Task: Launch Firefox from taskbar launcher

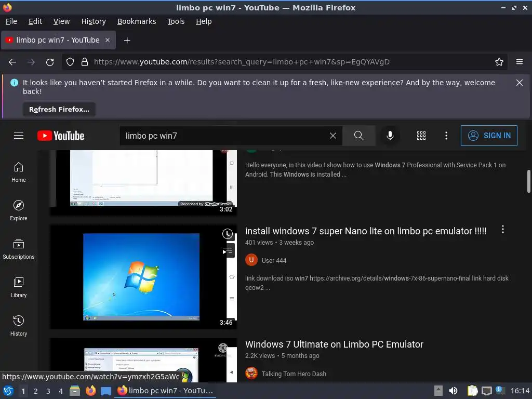Action: tap(90, 391)
